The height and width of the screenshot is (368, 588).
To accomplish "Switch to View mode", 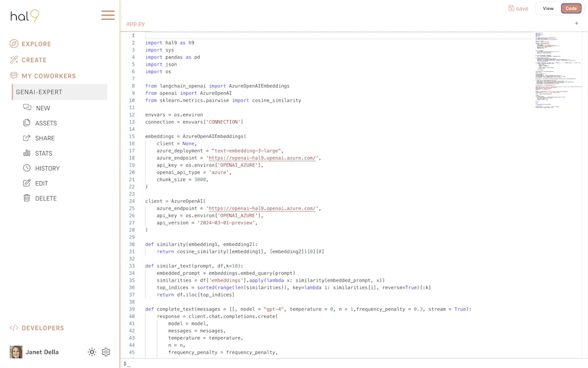I will [548, 9].
